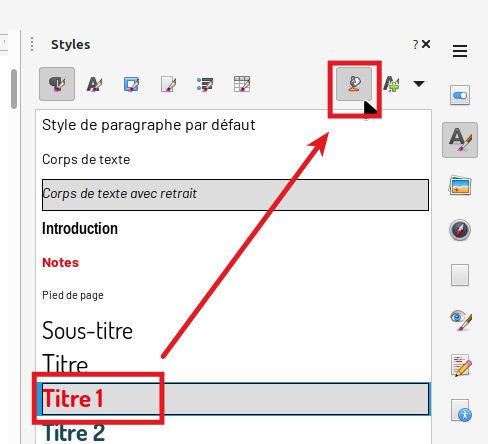The image size is (488, 444).
Task: Open Accessibility Check sidebar icon
Action: click(x=461, y=410)
